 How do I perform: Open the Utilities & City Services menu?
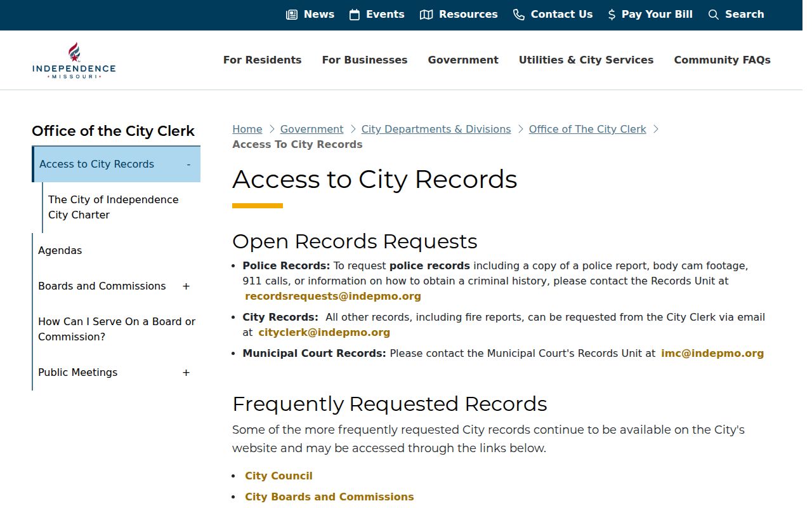(x=586, y=60)
